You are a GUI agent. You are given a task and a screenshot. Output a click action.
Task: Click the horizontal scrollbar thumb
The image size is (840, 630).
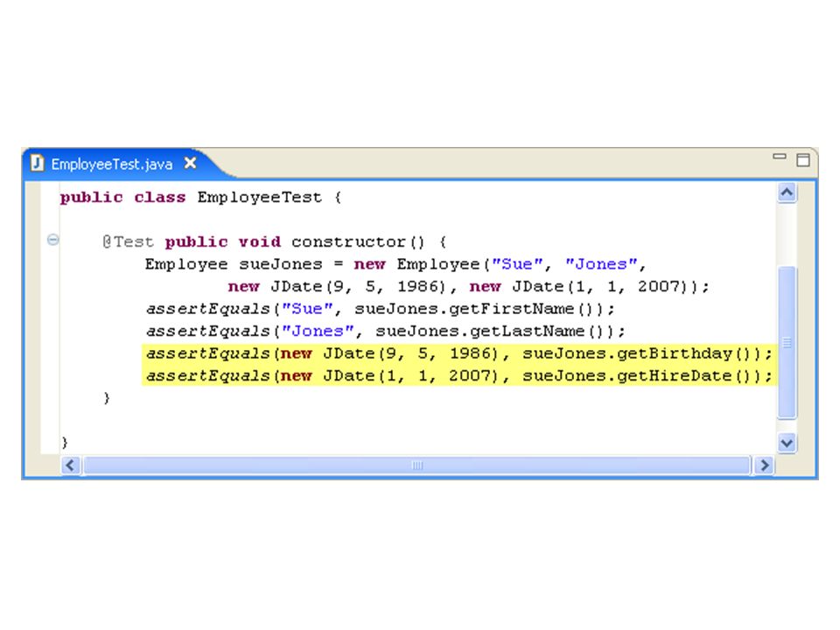tap(416, 465)
